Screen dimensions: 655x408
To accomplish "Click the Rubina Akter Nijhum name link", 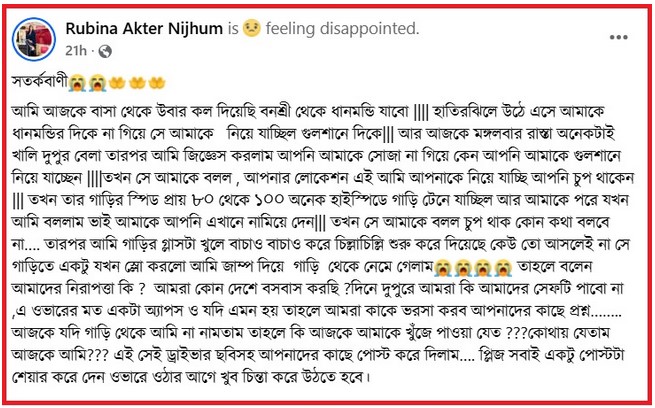I will pos(144,28).
